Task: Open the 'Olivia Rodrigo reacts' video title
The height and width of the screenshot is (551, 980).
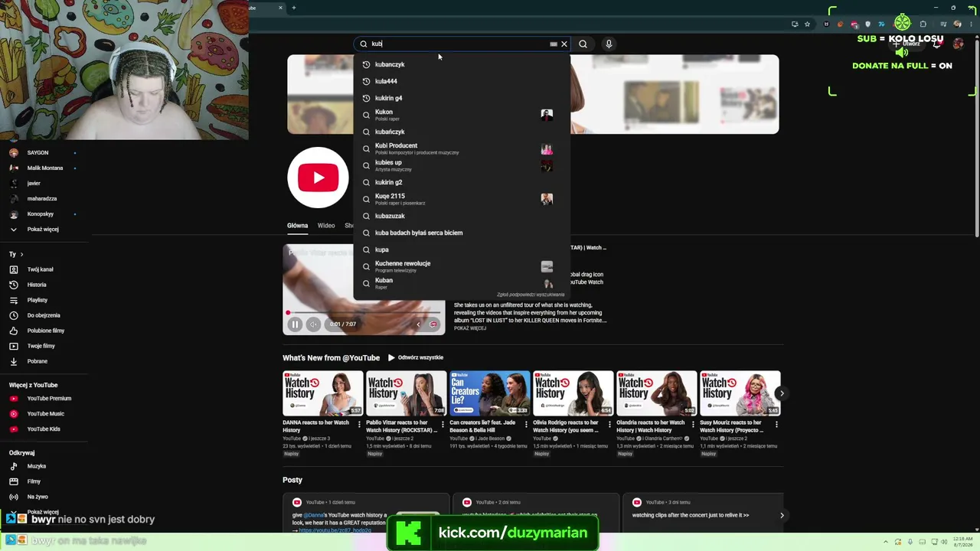Action: [568, 426]
